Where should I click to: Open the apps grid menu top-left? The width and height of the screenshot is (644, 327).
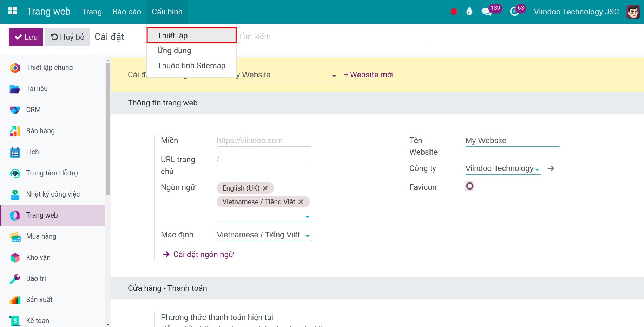coord(12,11)
